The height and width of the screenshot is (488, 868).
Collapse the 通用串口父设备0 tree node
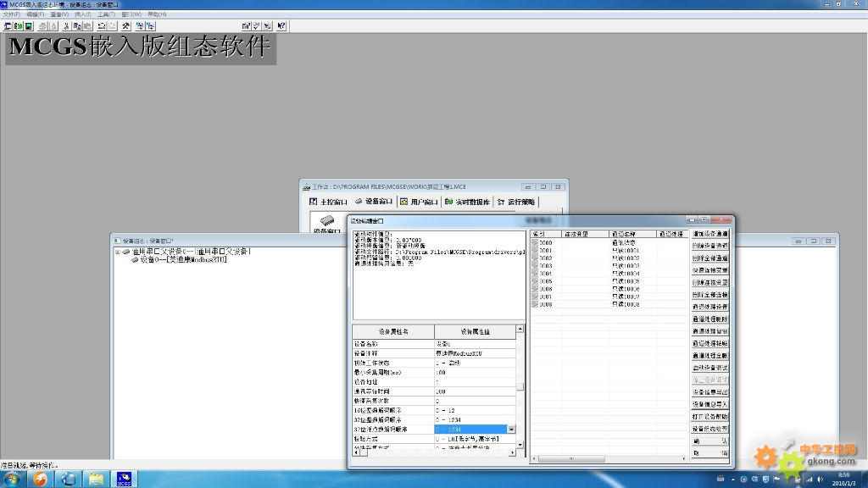tap(117, 252)
